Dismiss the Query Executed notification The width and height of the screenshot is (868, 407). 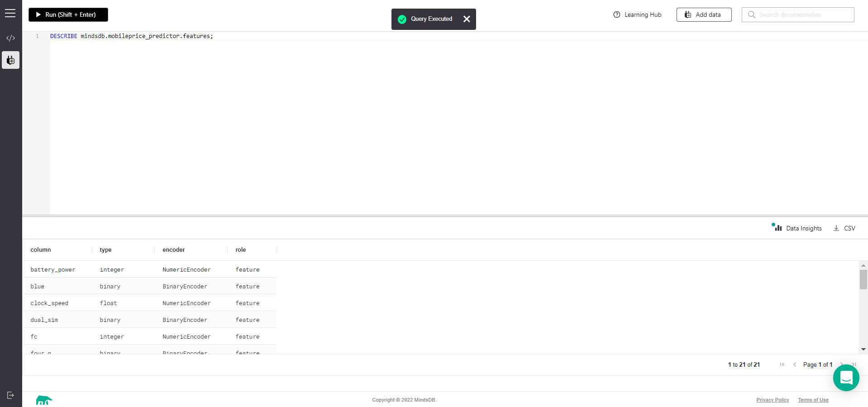click(x=467, y=19)
